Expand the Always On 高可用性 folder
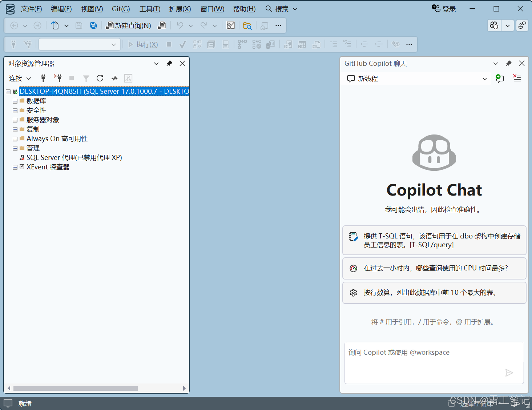 click(15, 139)
